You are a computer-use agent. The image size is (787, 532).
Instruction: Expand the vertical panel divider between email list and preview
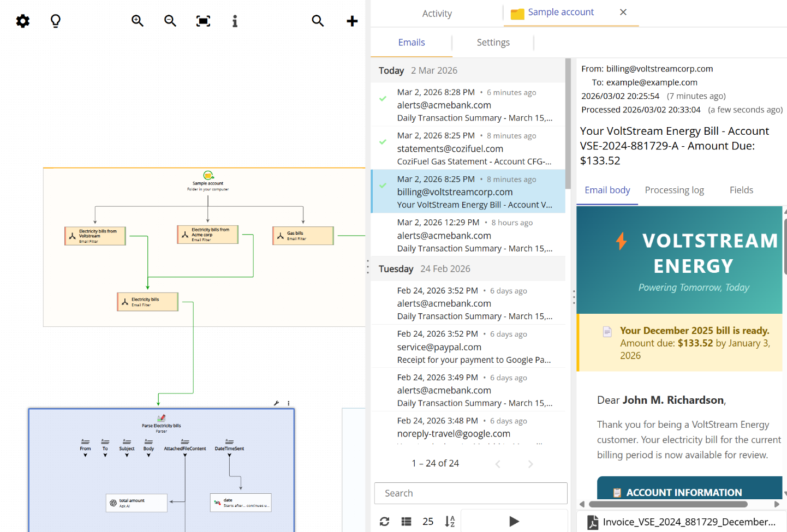(574, 297)
